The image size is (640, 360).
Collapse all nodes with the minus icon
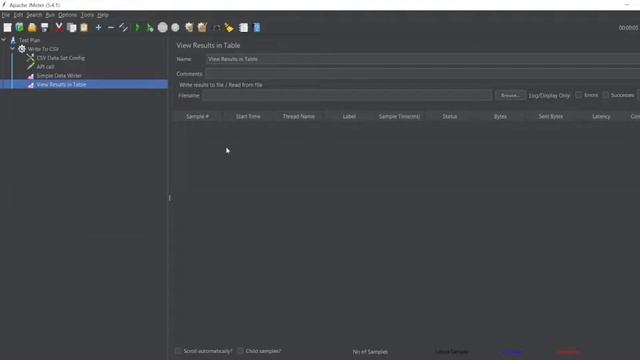(111, 27)
